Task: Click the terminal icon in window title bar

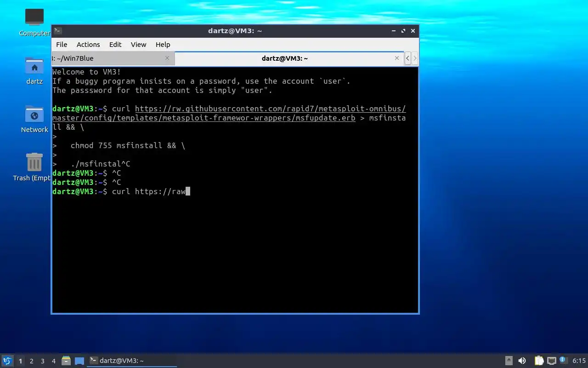Action: [x=57, y=31]
